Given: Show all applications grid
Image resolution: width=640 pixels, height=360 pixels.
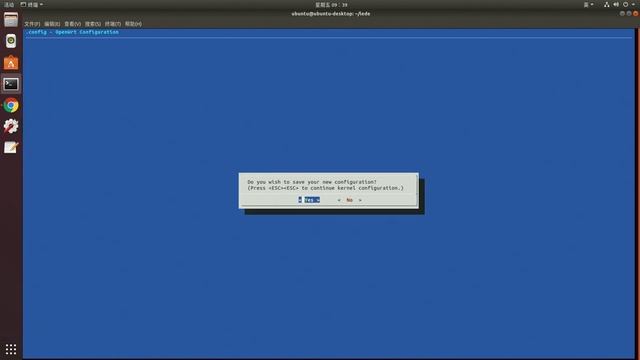Looking at the screenshot, I should pos(11,349).
